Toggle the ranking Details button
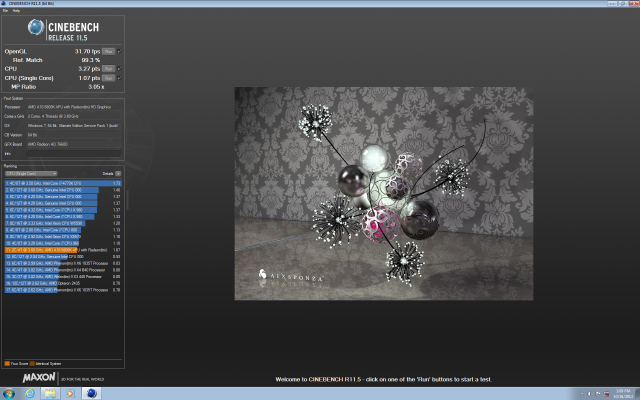This screenshot has width=640, height=400. [118, 174]
